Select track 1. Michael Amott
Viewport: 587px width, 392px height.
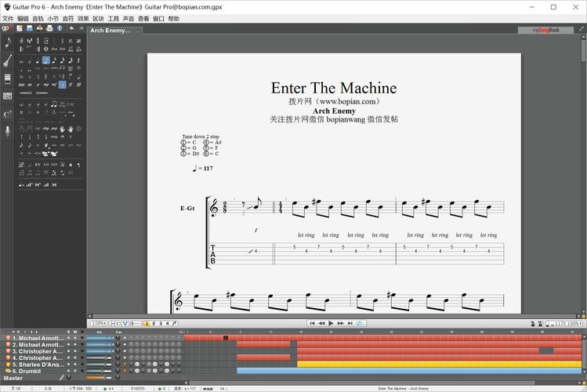(38, 338)
